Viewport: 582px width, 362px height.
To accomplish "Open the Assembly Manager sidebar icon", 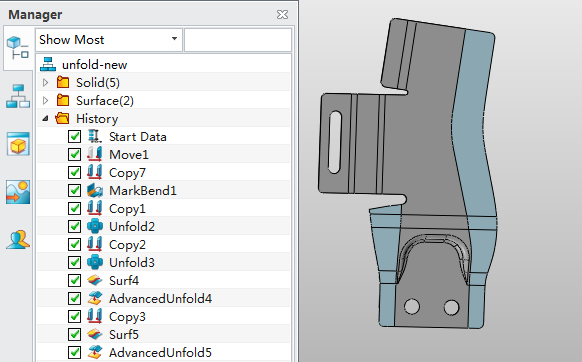I will (x=17, y=96).
